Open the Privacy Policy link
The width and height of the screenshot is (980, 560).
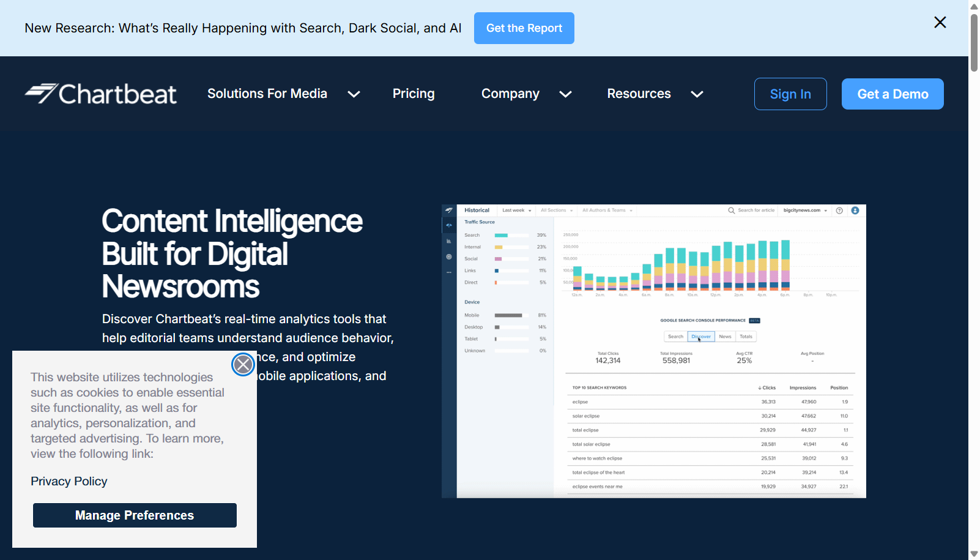[69, 482]
